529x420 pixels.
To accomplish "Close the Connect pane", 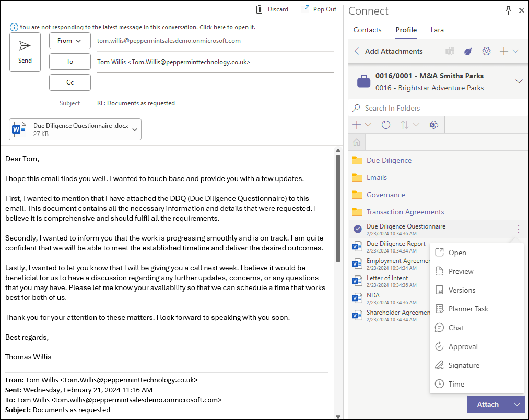I will (x=522, y=10).
